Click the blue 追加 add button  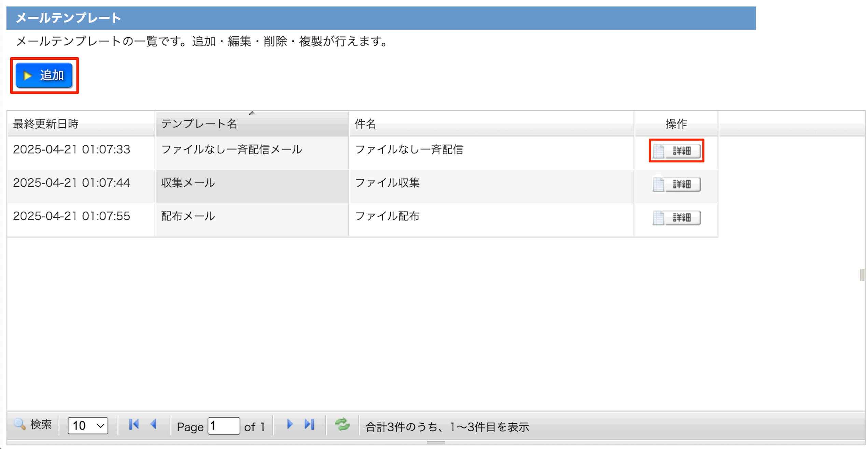44,75
